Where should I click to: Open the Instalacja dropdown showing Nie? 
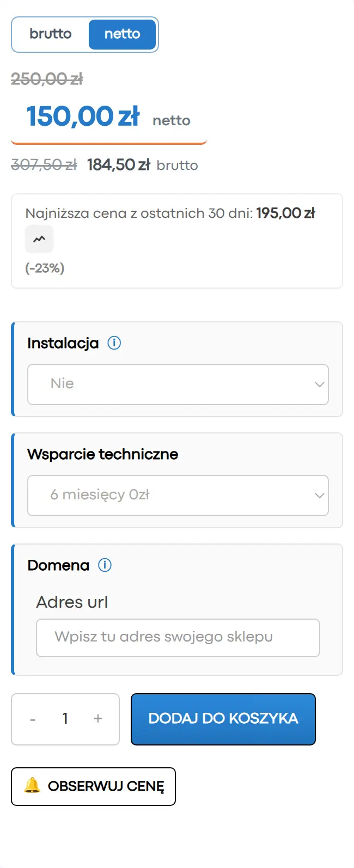coord(178,384)
